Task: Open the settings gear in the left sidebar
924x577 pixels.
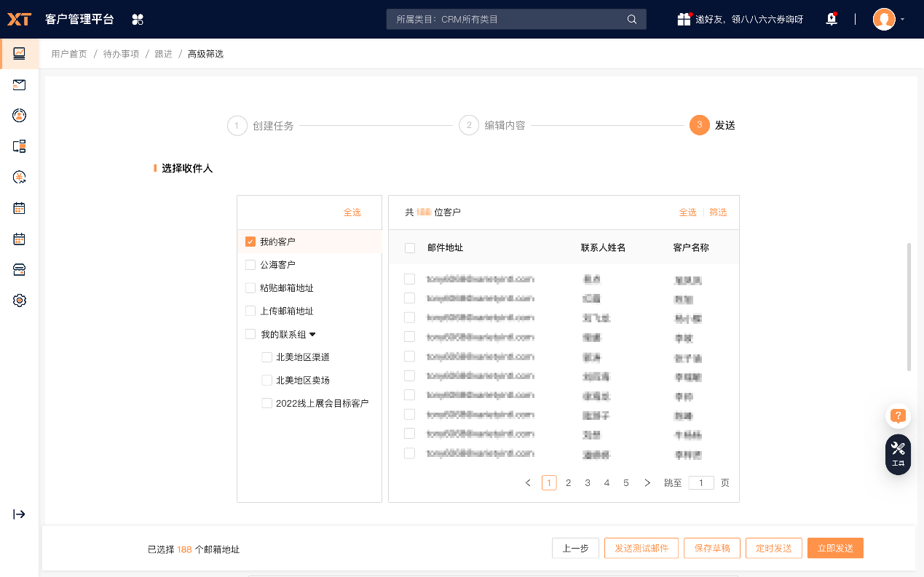Action: (x=20, y=300)
